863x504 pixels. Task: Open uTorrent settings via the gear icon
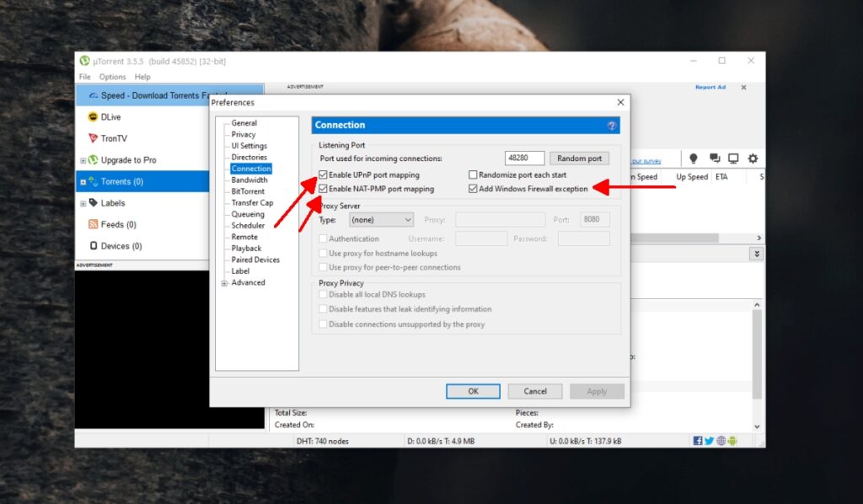point(753,158)
